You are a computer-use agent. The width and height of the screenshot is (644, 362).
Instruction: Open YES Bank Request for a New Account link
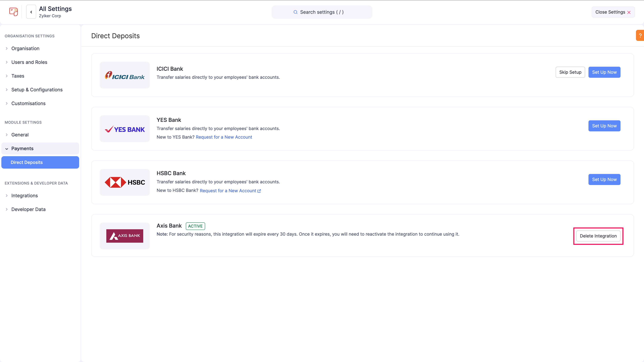(224, 137)
